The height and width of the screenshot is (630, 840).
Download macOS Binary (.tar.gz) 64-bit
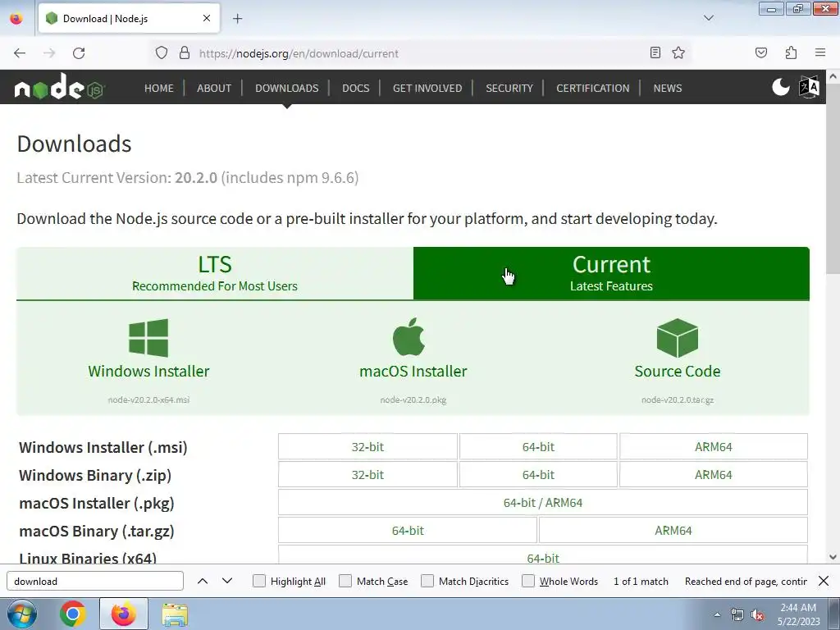408,531
